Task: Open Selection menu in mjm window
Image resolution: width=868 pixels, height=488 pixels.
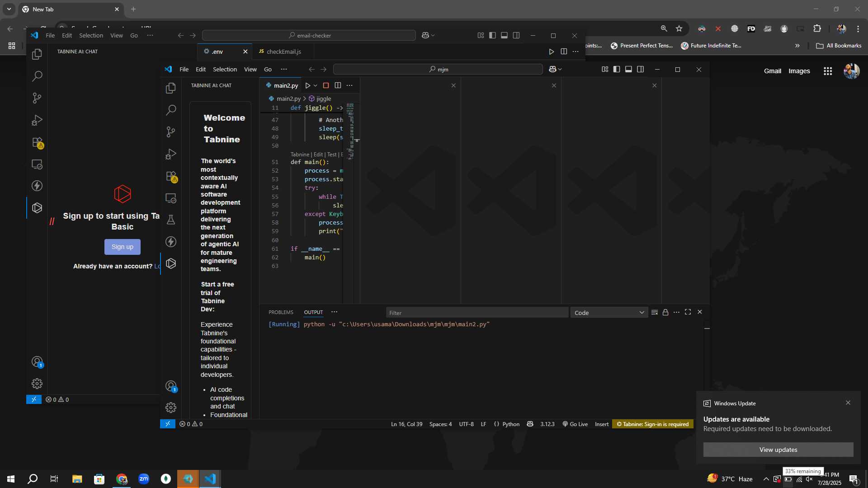Action: click(225, 69)
